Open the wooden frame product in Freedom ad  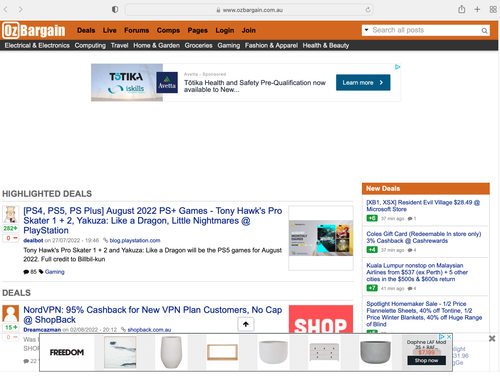[222, 352]
